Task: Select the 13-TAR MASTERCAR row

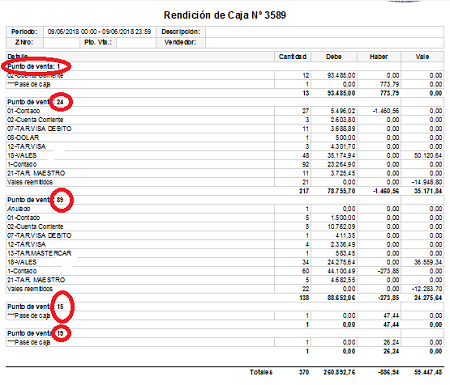Action: [x=225, y=253]
